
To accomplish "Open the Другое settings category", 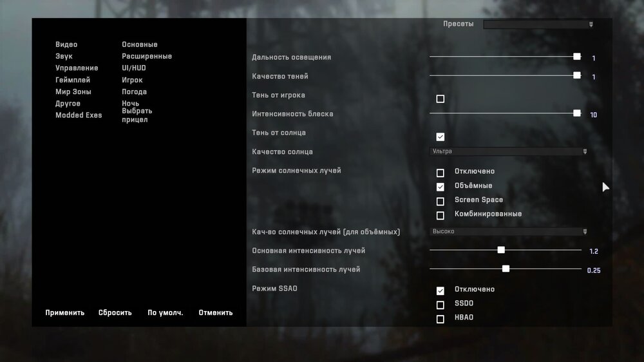I will 68,104.
